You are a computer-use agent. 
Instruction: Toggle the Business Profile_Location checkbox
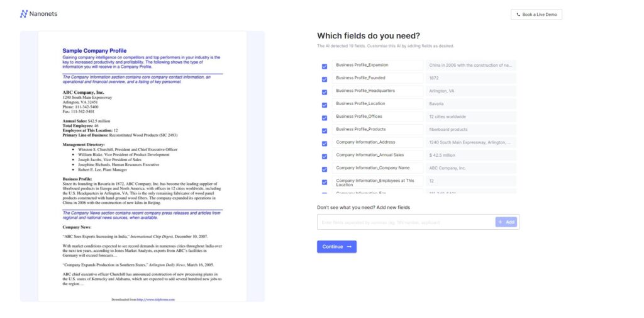click(325, 105)
